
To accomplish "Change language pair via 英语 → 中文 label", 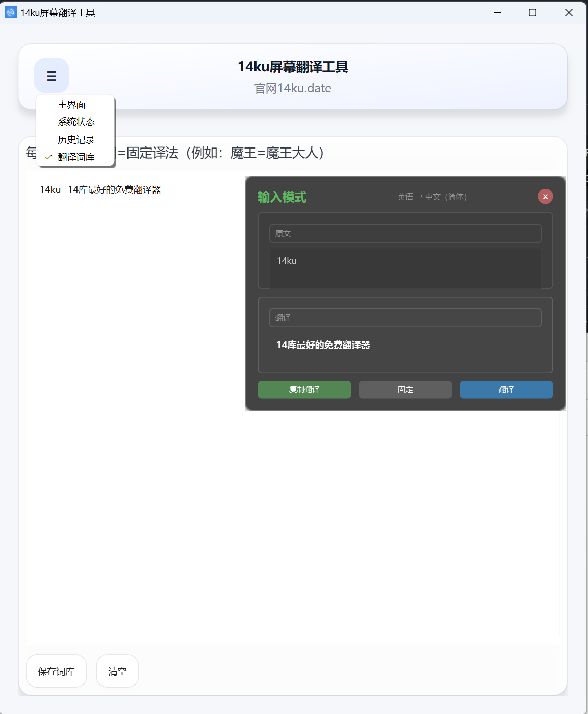I will tap(432, 196).
